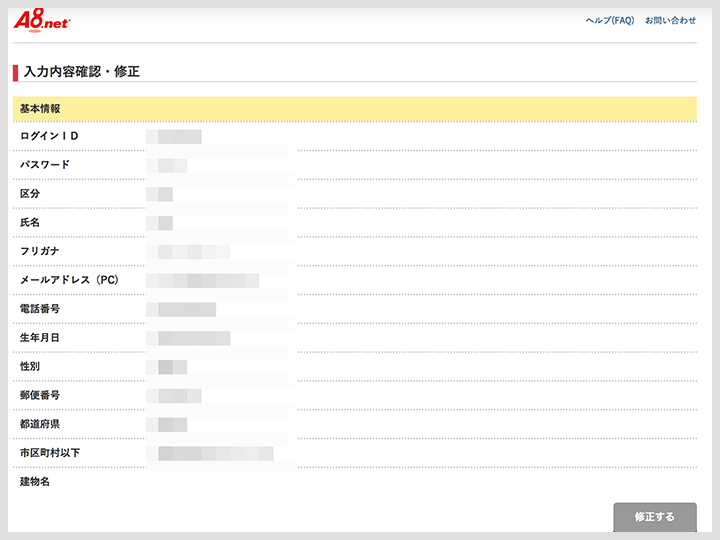Click the blurred 市区町村以下 address value
The image size is (720, 540).
point(210,454)
